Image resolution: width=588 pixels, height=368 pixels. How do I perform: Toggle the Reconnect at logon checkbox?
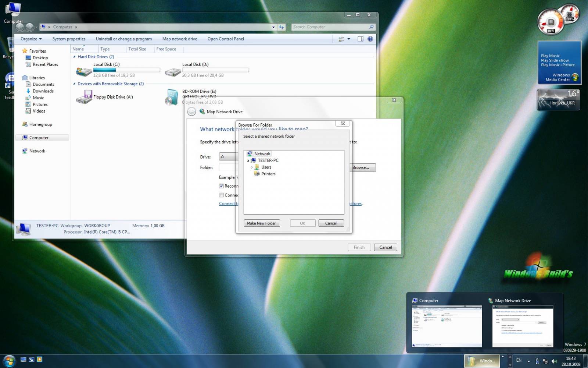221,186
